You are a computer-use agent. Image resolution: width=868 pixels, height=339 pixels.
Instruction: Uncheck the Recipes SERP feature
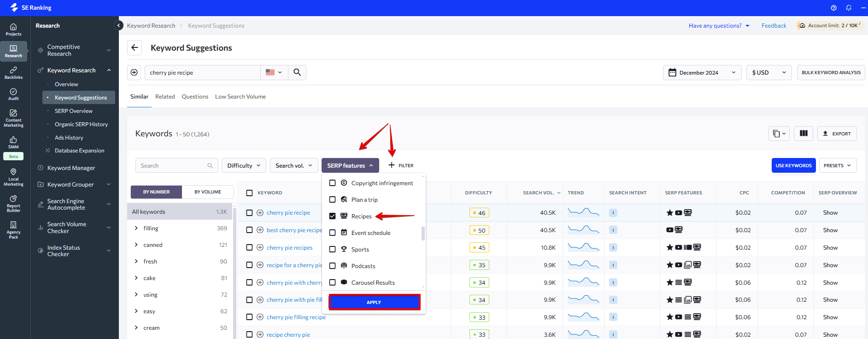click(x=332, y=216)
